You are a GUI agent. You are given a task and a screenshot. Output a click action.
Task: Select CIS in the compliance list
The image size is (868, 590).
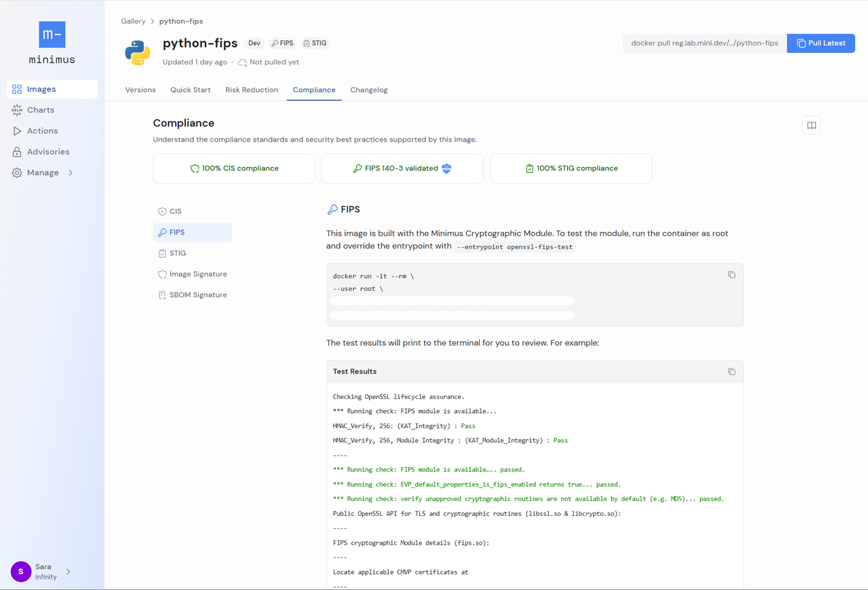pyautogui.click(x=192, y=212)
